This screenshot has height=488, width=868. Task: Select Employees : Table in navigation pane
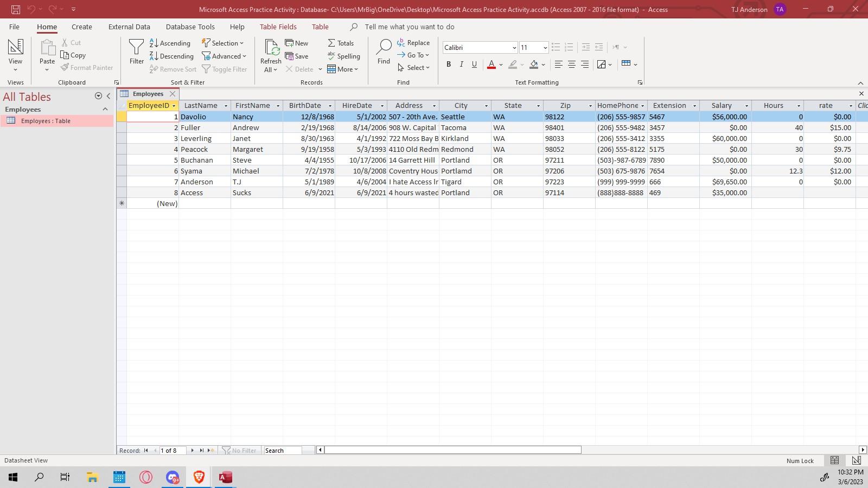tap(57, 121)
